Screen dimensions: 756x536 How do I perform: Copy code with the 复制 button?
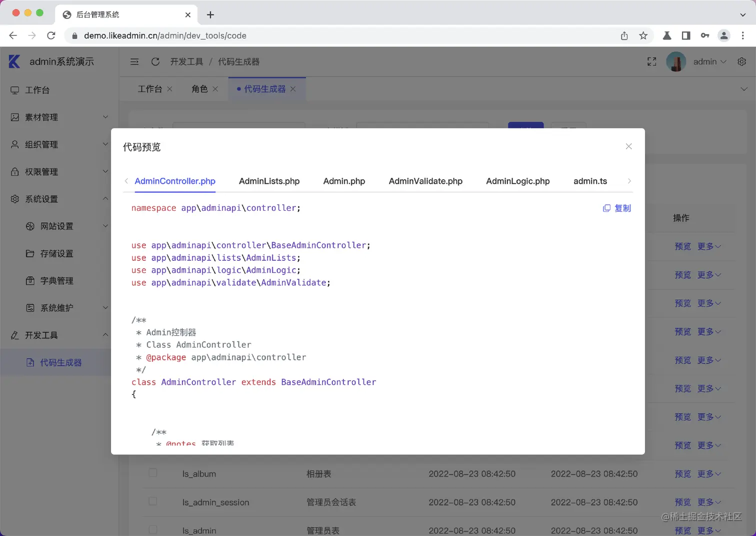click(616, 208)
